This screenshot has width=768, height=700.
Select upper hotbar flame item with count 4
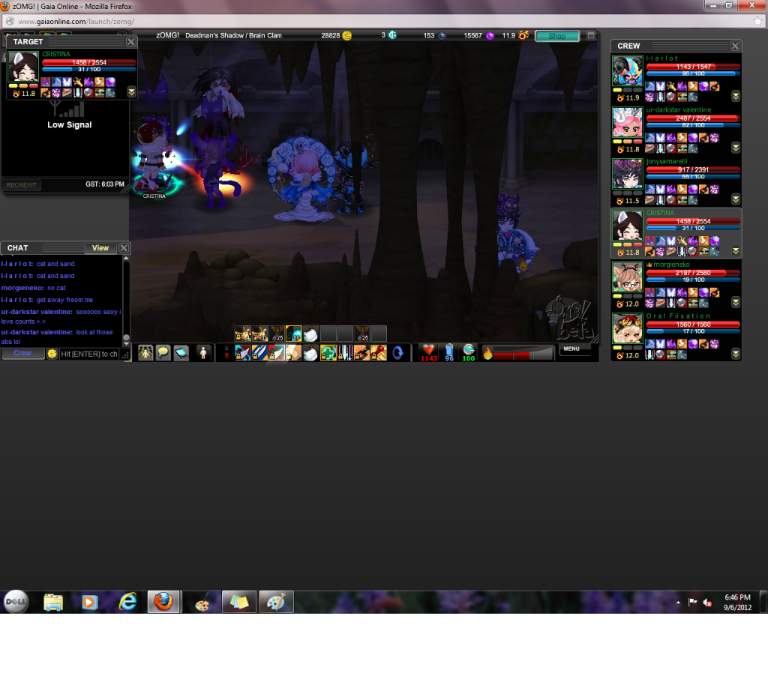(242, 334)
